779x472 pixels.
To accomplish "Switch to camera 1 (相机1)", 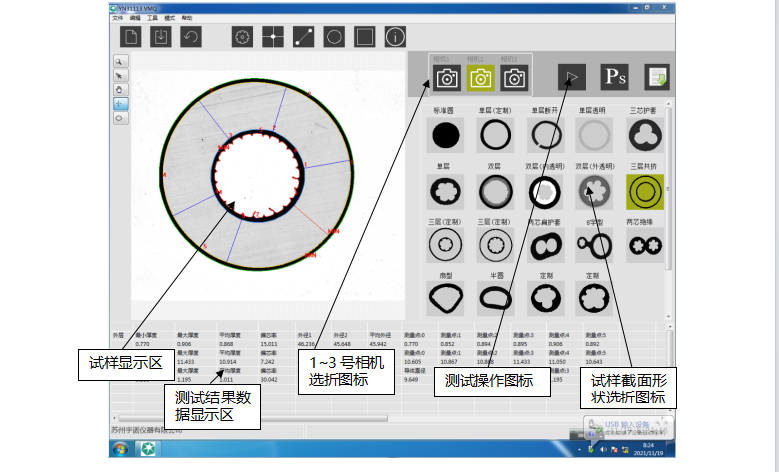I will [447, 77].
